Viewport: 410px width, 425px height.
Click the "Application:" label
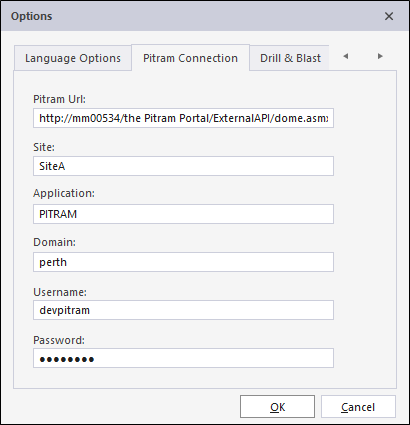(x=64, y=194)
